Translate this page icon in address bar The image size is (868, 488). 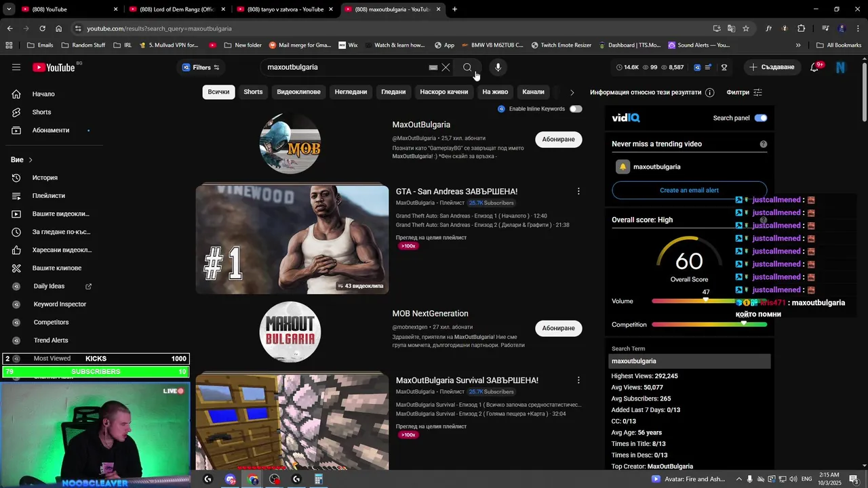coord(731,28)
